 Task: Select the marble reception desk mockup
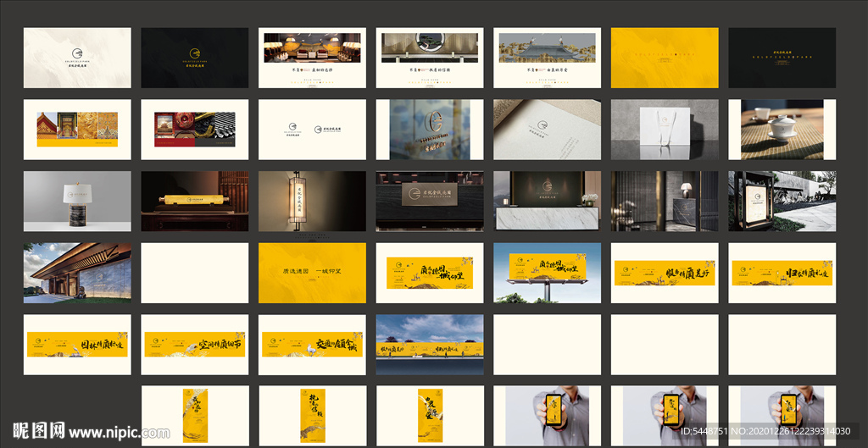click(x=547, y=202)
